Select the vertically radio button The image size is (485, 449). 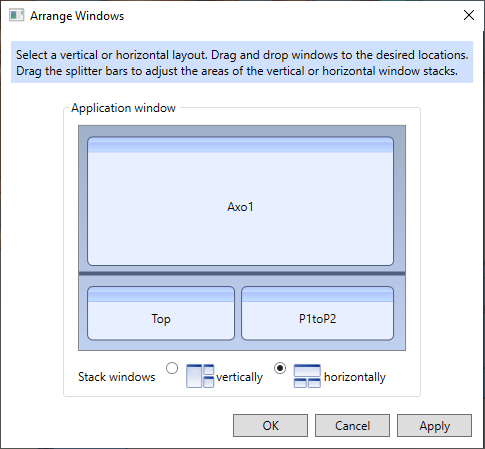[172, 368]
